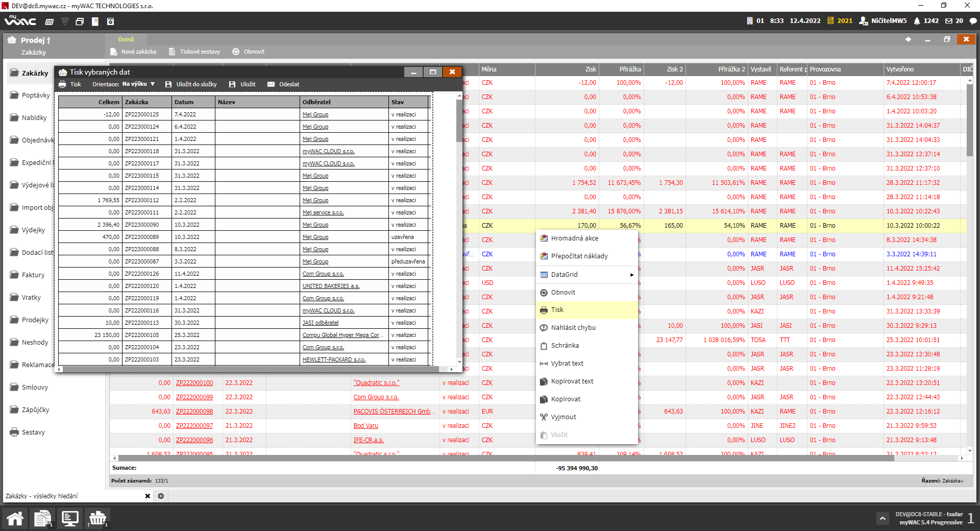Click the calculator icon in top bar
This screenshot has height=531, width=980.
click(49, 21)
